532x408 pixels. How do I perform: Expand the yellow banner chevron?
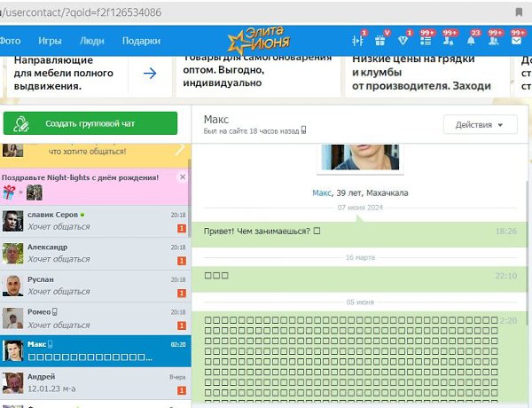(180, 150)
